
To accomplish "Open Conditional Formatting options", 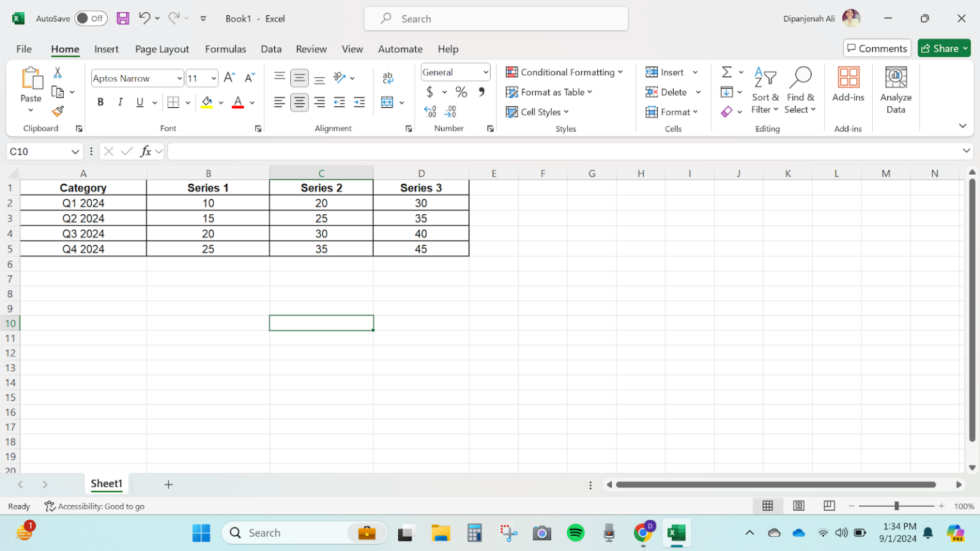I will (564, 71).
